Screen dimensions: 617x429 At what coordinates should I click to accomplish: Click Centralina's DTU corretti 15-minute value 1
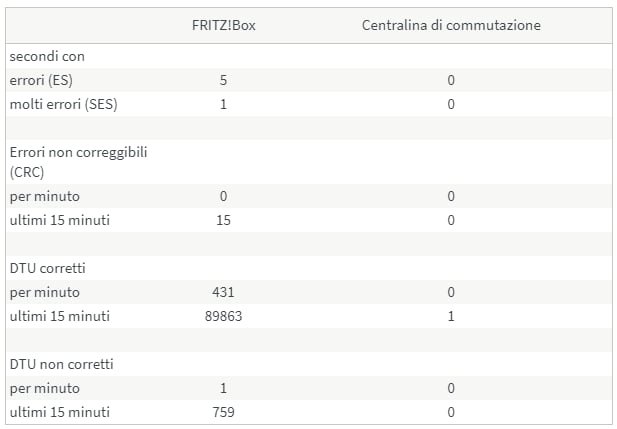pos(451,316)
